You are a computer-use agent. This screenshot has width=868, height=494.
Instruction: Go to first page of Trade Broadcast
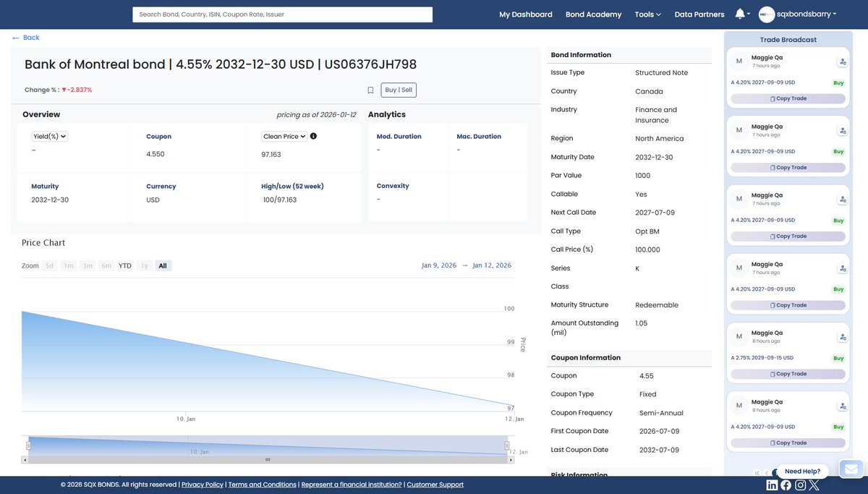[x=757, y=473]
